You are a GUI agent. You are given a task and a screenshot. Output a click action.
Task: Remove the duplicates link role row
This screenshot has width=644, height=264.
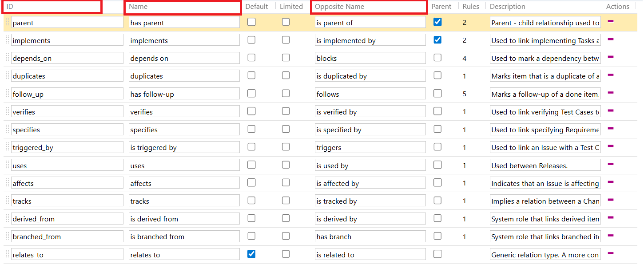[610, 75]
